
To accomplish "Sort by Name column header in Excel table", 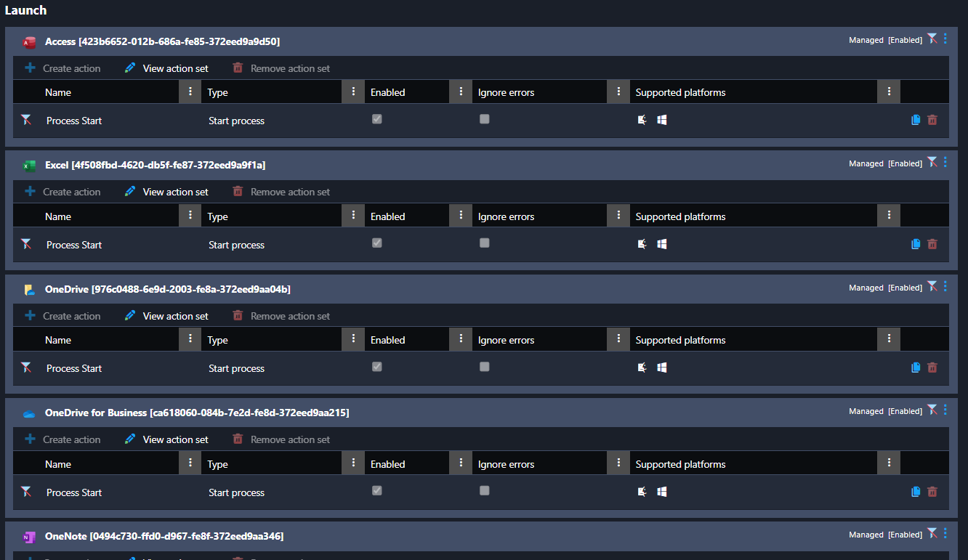I will [x=58, y=216].
